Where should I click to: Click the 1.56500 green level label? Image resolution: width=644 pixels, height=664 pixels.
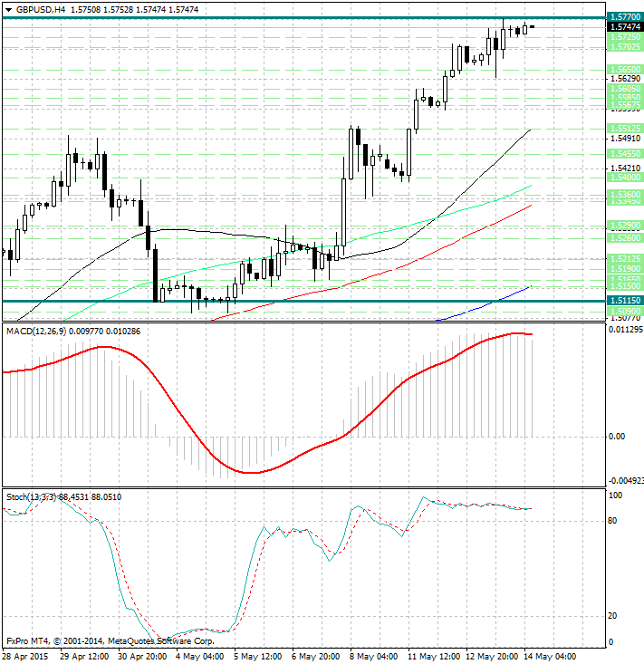click(x=625, y=69)
